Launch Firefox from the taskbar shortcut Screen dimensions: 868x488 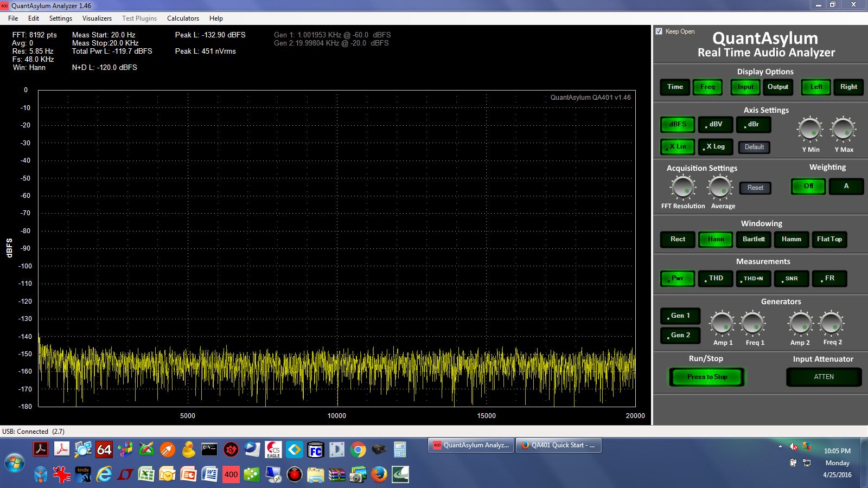(x=379, y=475)
